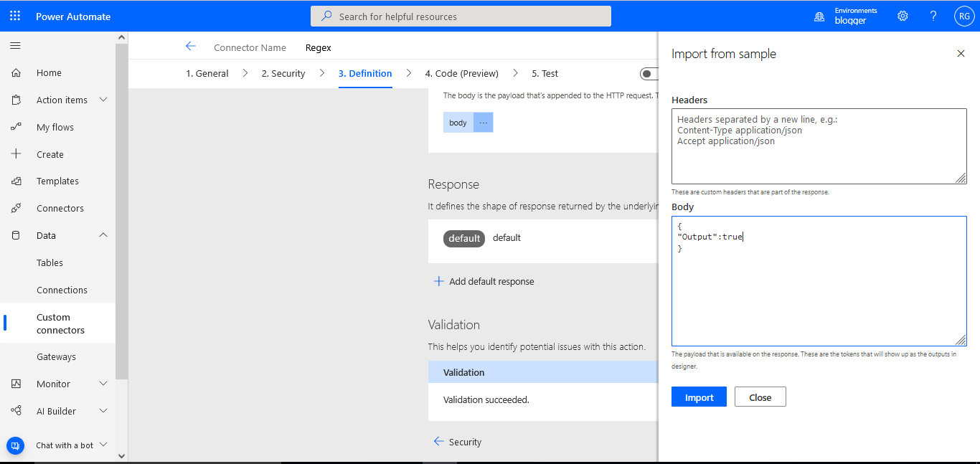Open the RG account avatar
980x464 pixels.
963,16
